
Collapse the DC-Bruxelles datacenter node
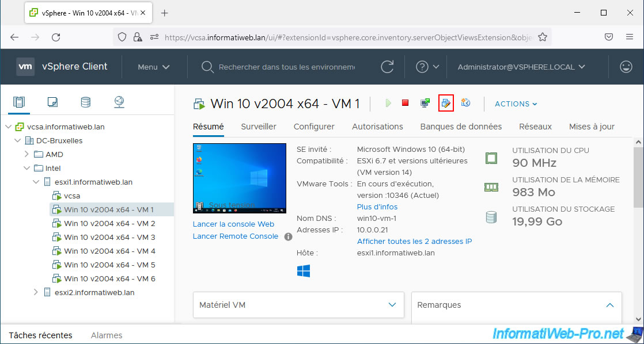[18, 140]
